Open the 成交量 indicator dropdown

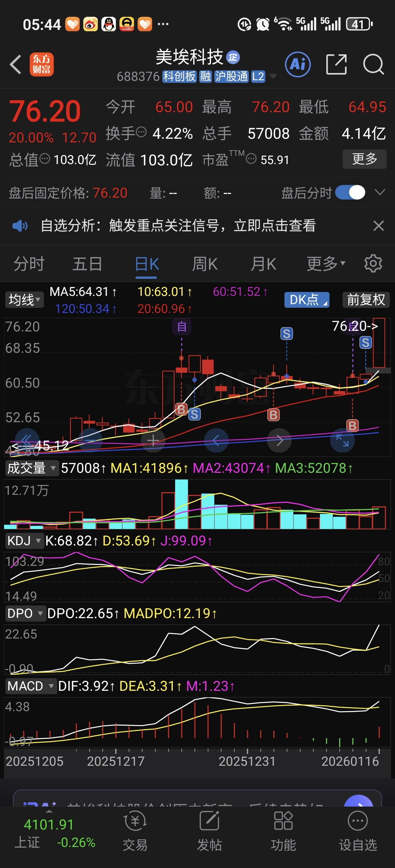click(x=32, y=468)
